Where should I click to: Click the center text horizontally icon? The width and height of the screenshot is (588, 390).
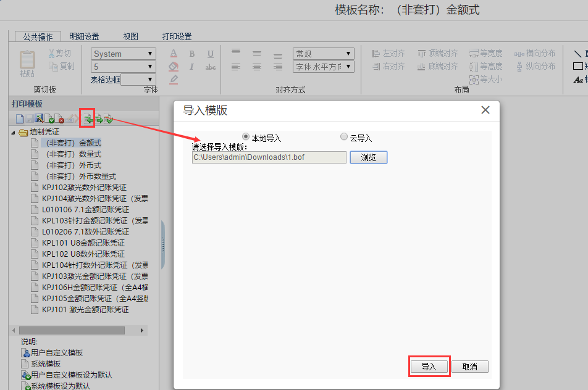coord(257,67)
